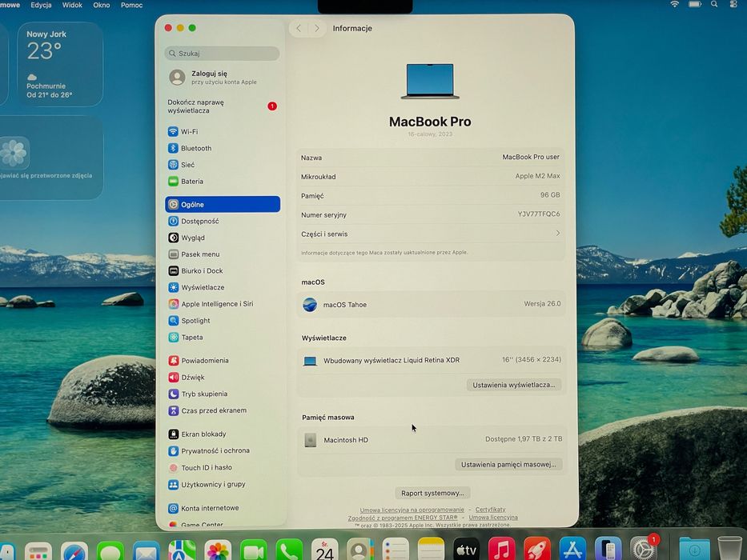Click battery icon in menu bar

pos(695,4)
